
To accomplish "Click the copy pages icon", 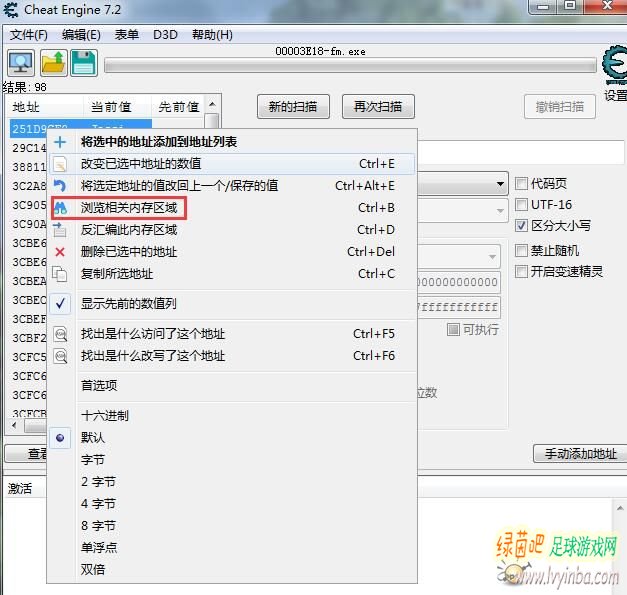I will click(x=60, y=274).
